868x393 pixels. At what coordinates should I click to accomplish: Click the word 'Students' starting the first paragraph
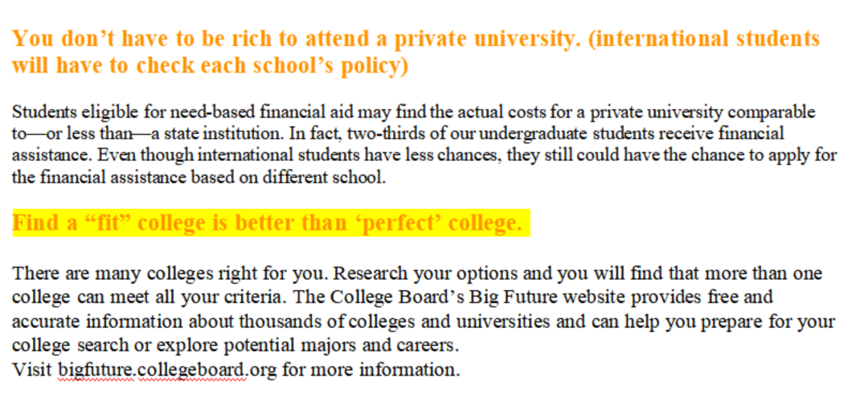click(x=45, y=112)
